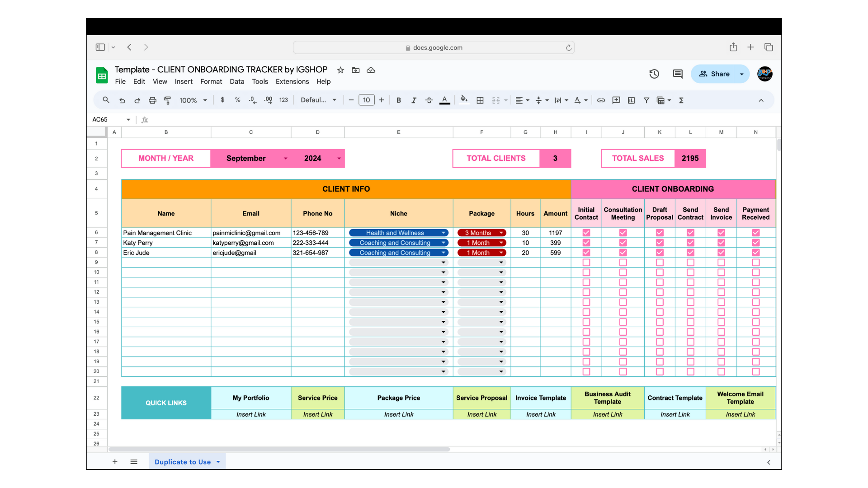Open the comments panel icon
This screenshot has height=488, width=868.
click(678, 74)
